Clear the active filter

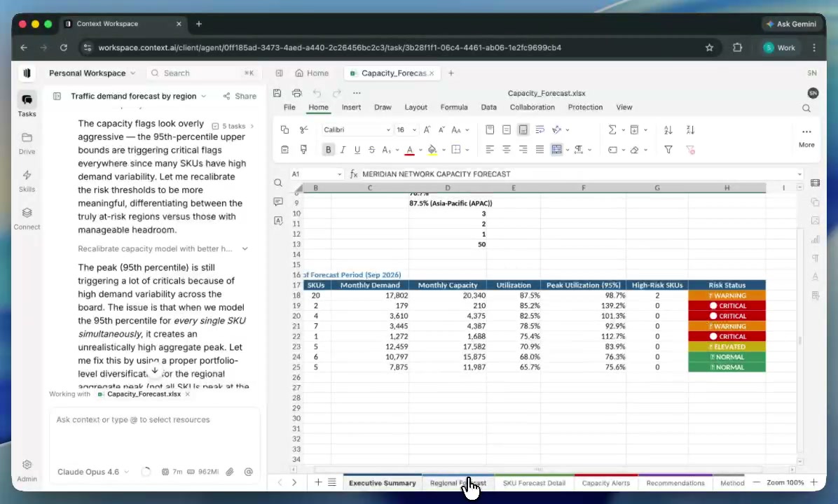coord(690,149)
